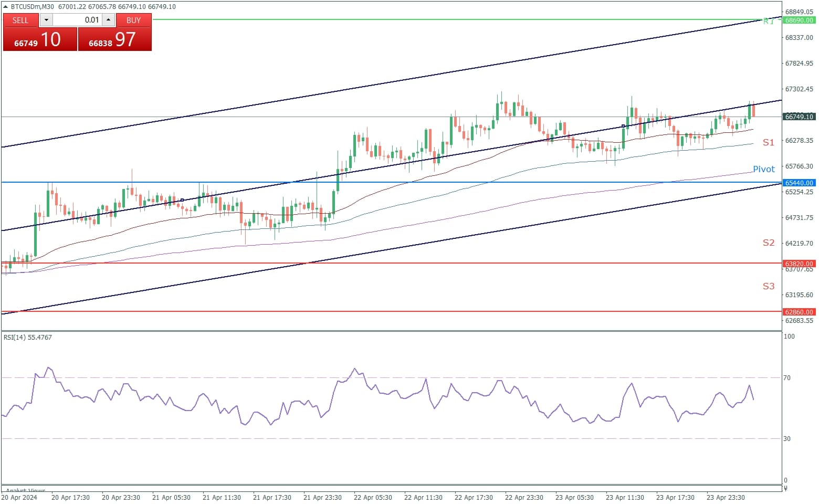Decrease lot volume with the down arrow
819x504 pixels.
point(46,20)
